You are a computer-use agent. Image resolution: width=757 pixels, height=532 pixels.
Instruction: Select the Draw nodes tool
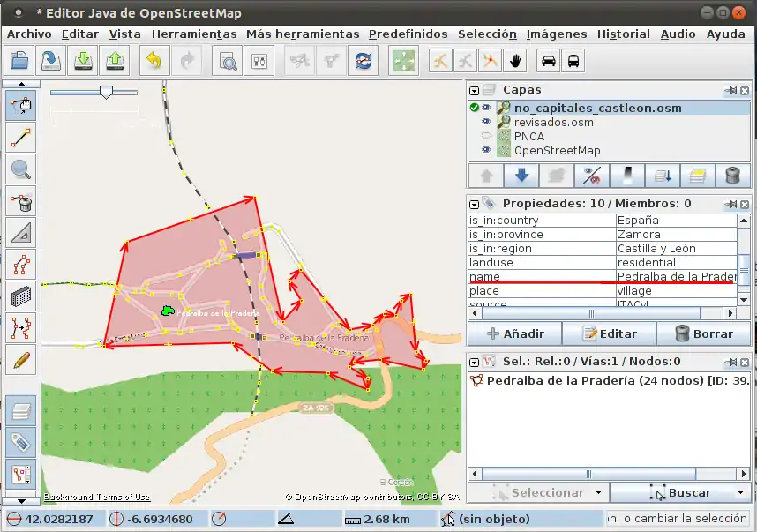(20, 137)
